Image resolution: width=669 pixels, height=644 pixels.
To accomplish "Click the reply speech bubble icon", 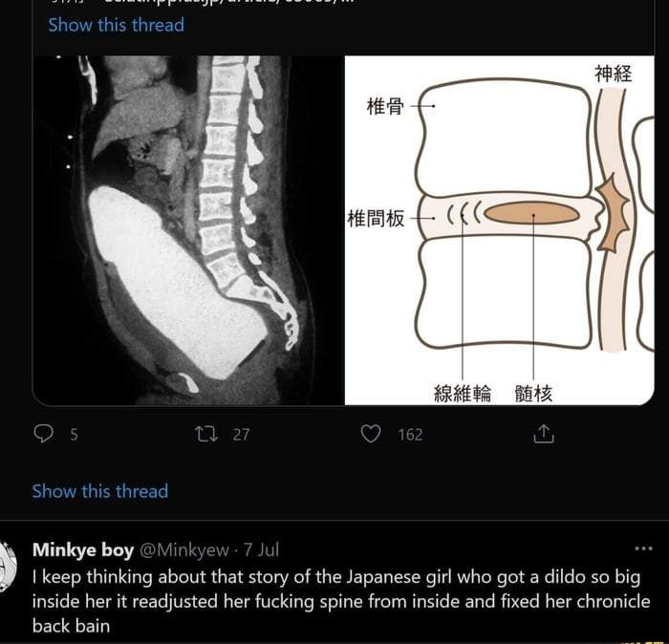I will [x=44, y=435].
